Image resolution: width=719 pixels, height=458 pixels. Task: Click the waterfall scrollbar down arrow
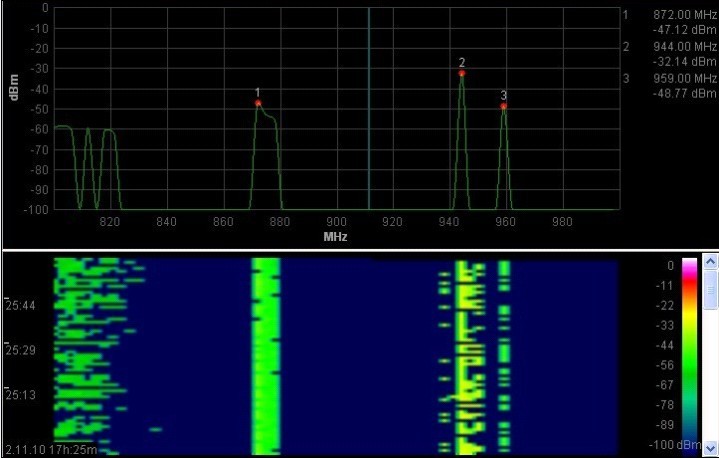pos(711,449)
